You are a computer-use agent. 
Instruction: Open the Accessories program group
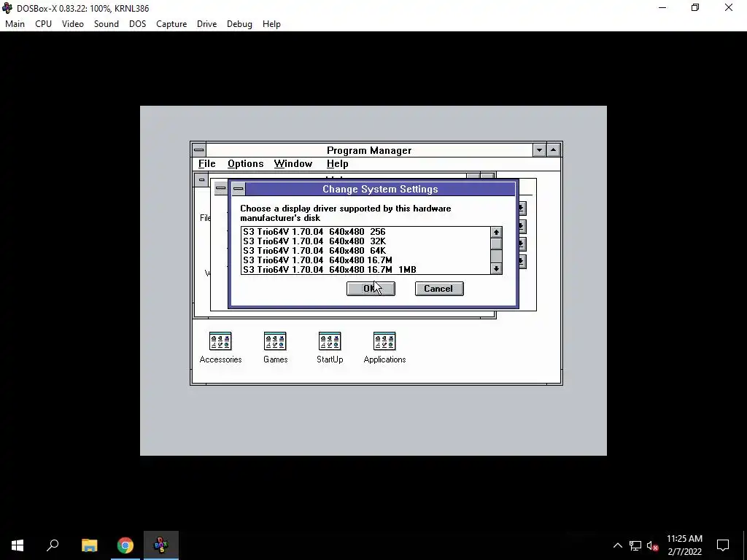click(220, 348)
